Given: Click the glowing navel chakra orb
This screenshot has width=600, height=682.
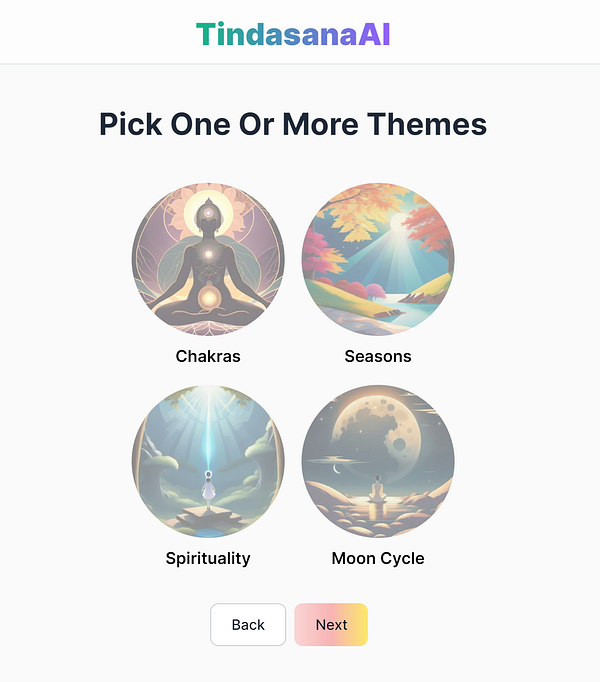Looking at the screenshot, I should pyautogui.click(x=209, y=298).
